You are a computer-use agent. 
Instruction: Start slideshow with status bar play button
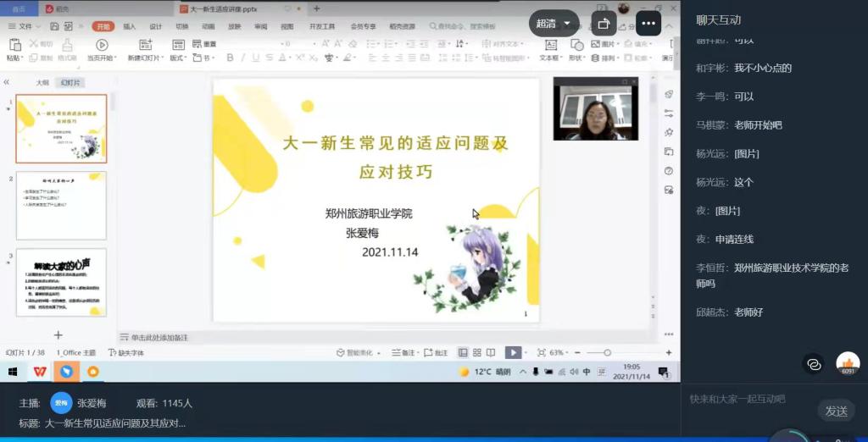tap(513, 352)
